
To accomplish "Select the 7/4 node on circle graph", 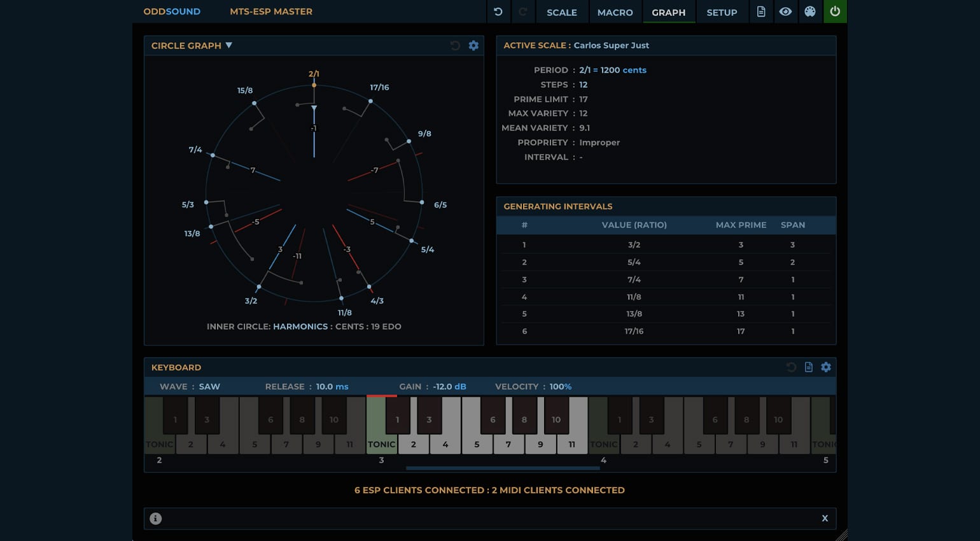I will [213, 155].
